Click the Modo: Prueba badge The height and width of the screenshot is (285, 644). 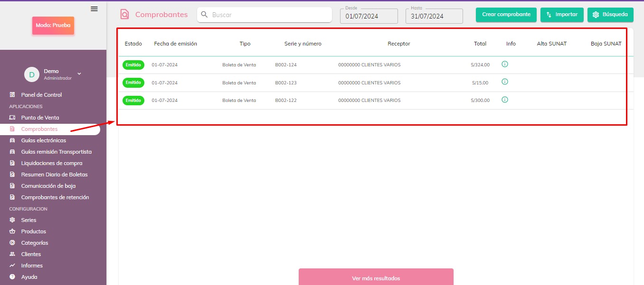click(53, 26)
